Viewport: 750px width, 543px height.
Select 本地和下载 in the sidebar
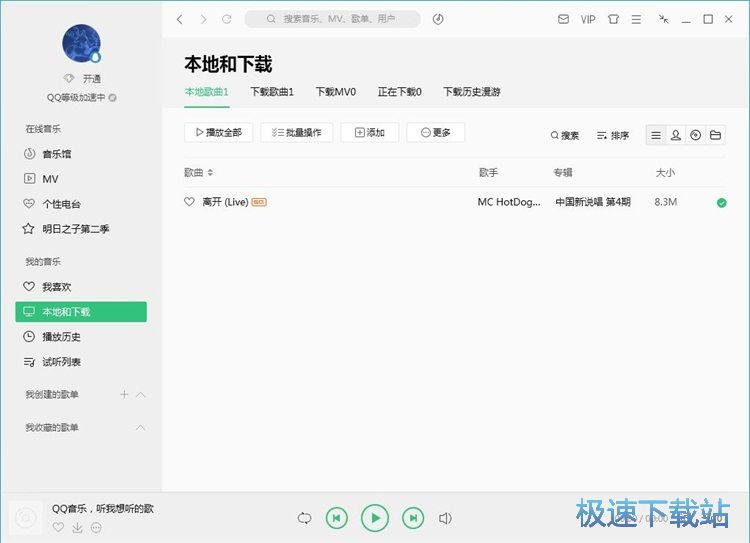[x=81, y=312]
